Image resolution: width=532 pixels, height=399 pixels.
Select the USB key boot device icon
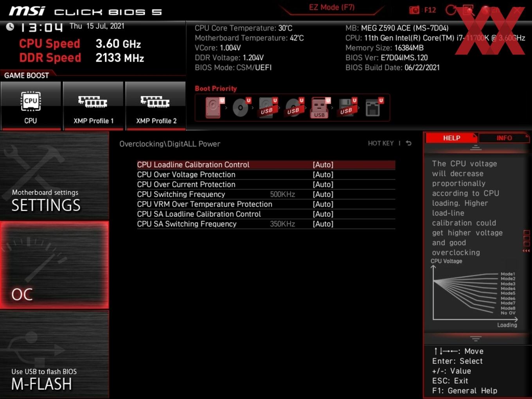point(320,108)
